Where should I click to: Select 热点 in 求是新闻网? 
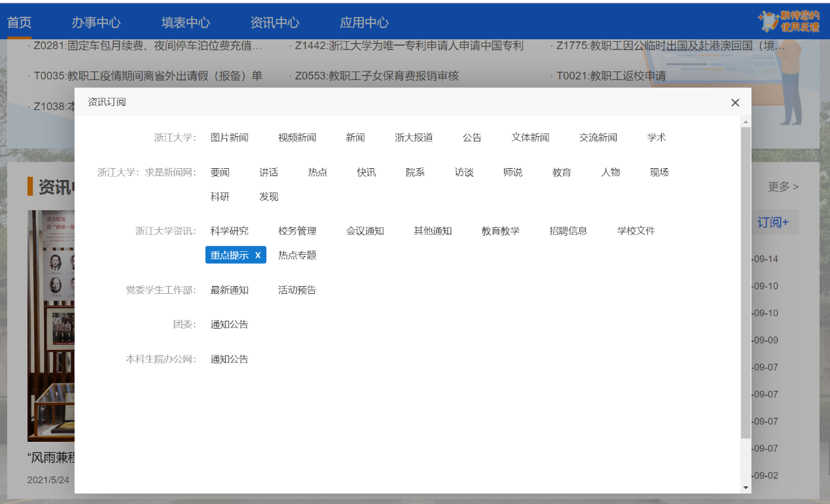(x=317, y=172)
